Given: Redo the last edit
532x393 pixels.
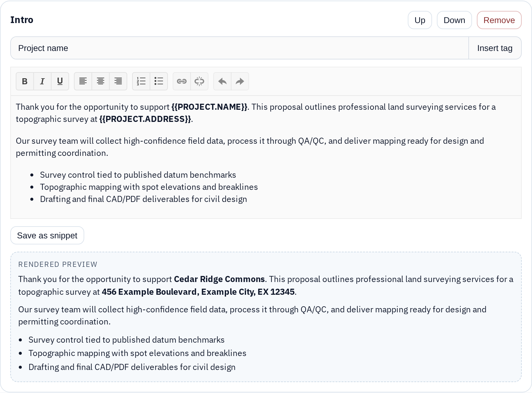Looking at the screenshot, I should (240, 81).
